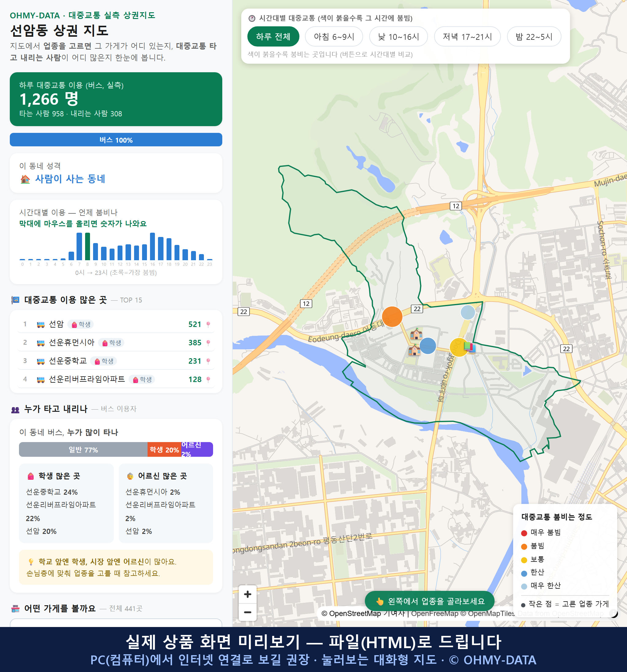This screenshot has height=672, width=627.
Task: Click the orange busy stop circle on map
Action: tap(392, 316)
